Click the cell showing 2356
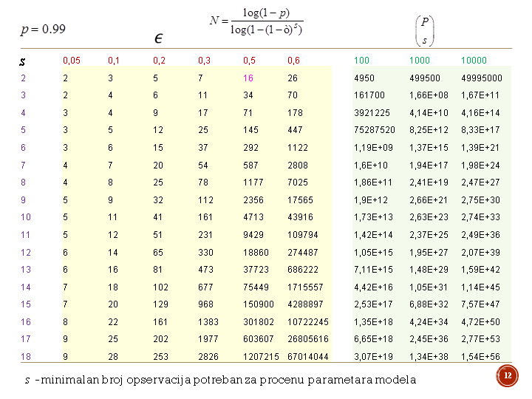 (253, 200)
